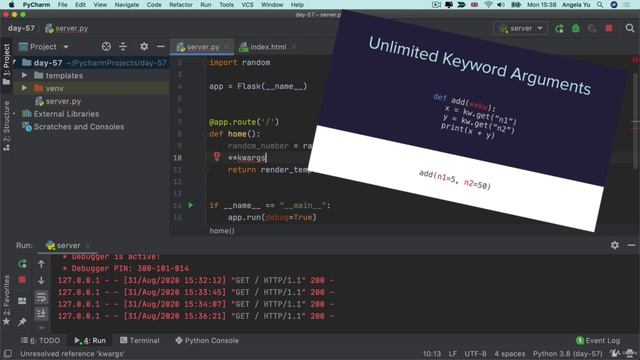
Task: Open macOS Spotlight search in menu bar
Action: tap(600, 5)
